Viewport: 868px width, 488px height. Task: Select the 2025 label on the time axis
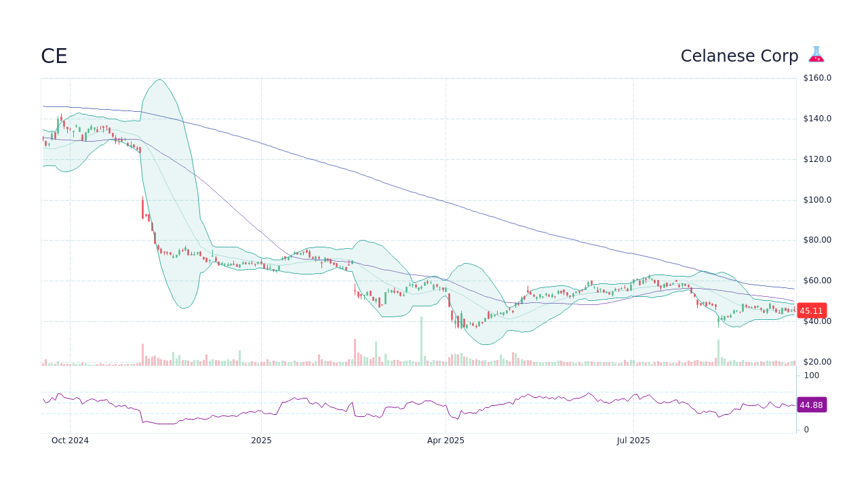(x=262, y=441)
